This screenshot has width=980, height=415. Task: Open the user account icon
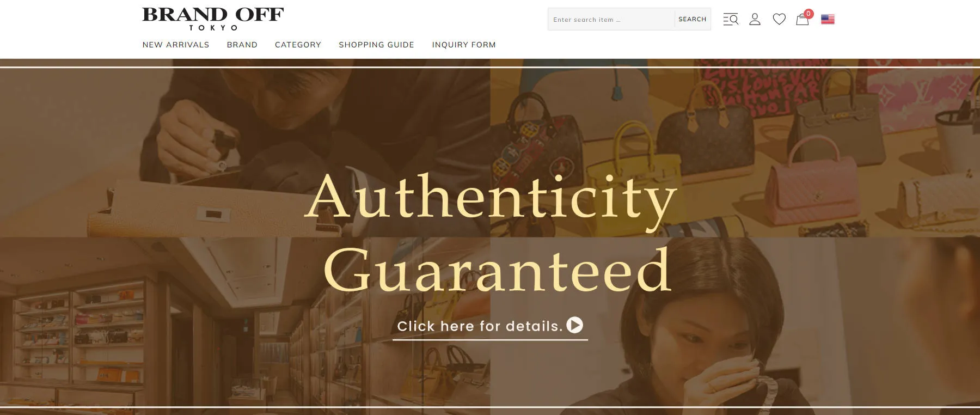pos(755,20)
